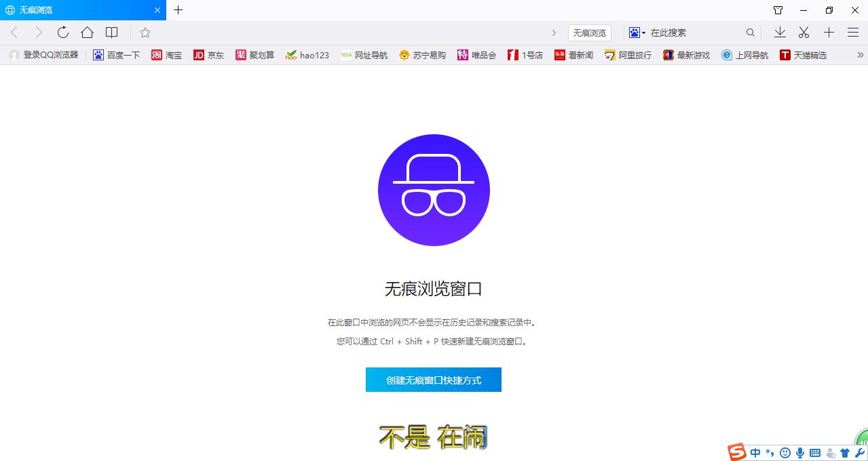
Task: Bookmark this page with the star icon
Action: 144,32
